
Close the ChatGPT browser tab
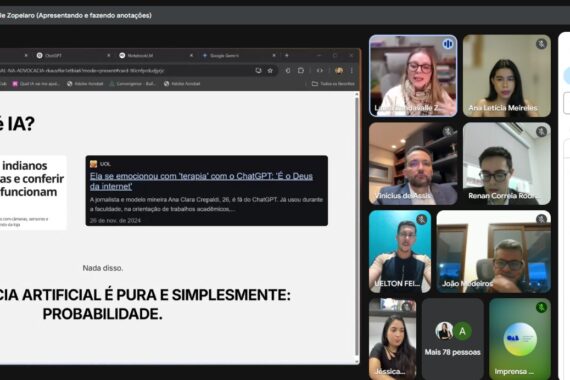tap(108, 56)
